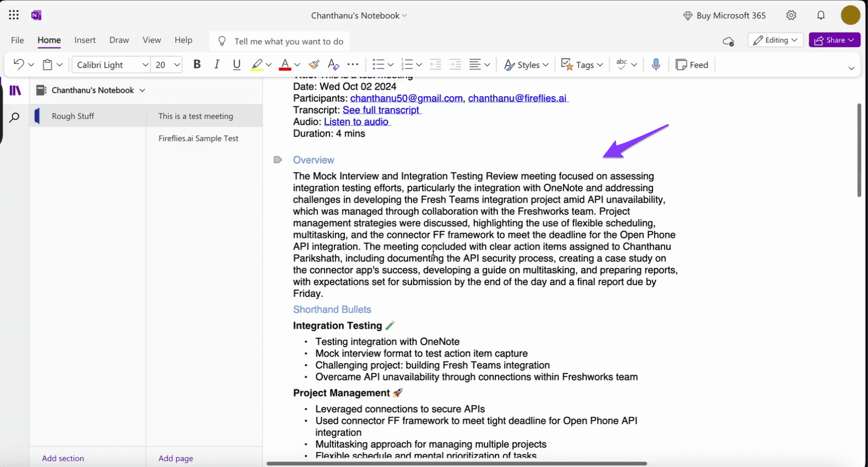Click the search magnifier icon

(15, 117)
